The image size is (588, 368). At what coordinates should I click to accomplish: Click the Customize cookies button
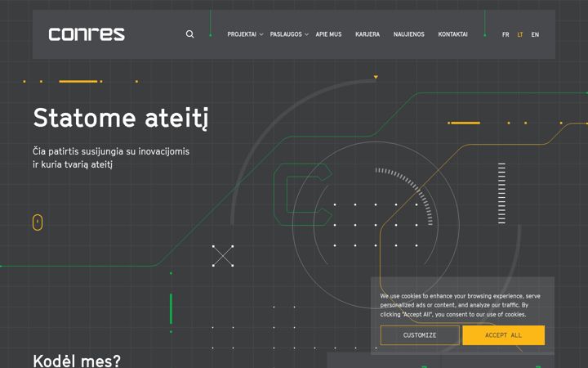pyautogui.click(x=420, y=335)
